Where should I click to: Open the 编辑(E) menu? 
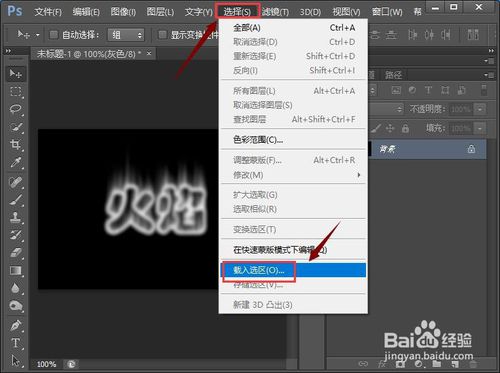(x=86, y=12)
